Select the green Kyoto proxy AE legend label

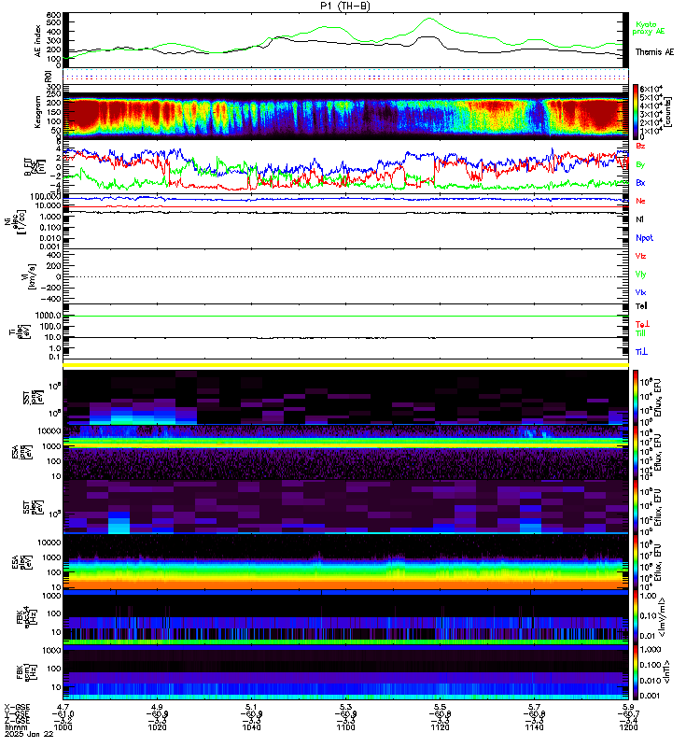[x=648, y=28]
